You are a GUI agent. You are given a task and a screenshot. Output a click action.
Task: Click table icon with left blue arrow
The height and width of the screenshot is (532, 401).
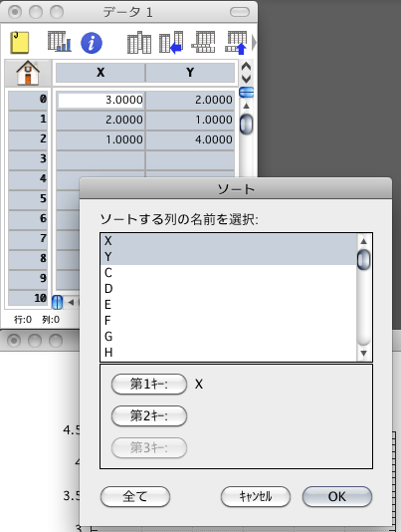pos(171,43)
